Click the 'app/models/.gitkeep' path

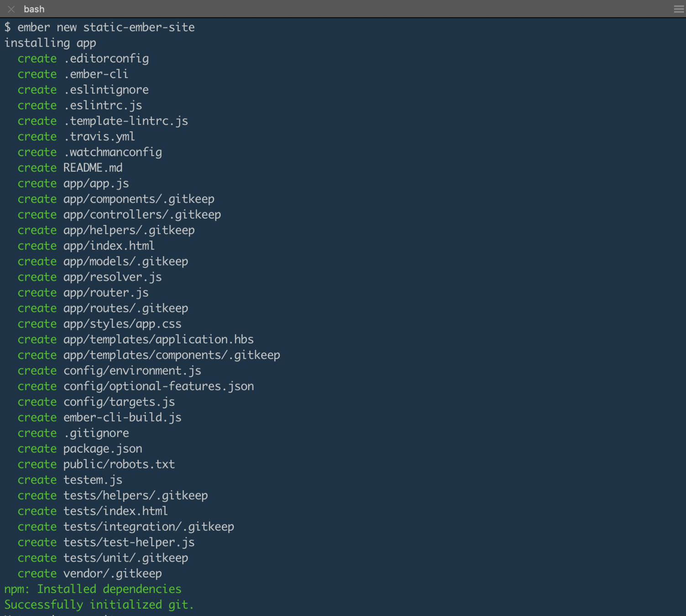[x=126, y=261]
